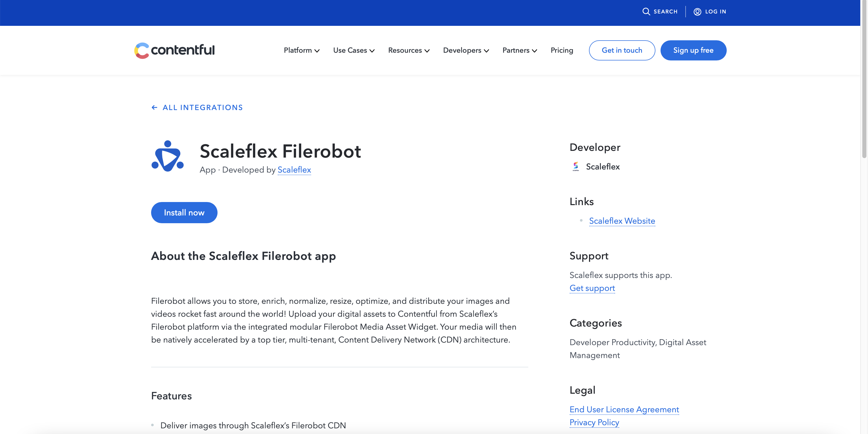
Task: Click the Scaleflex Filerobot title heading
Action: tap(280, 151)
